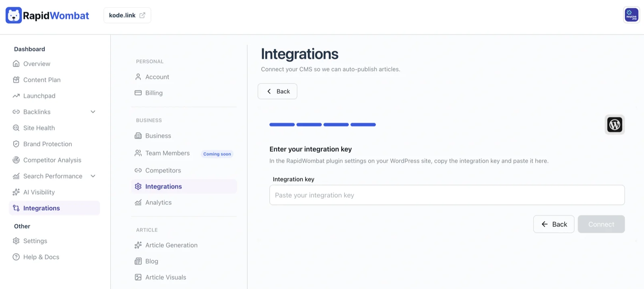Open Business settings
644x289 pixels.
coord(158,136)
